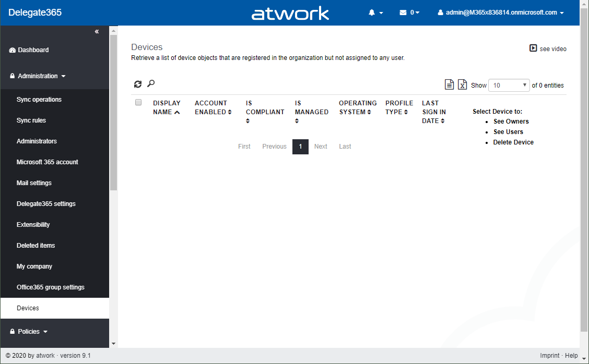This screenshot has width=589, height=364.
Task: Click the sidebar scrollbar thumb
Action: 113,113
